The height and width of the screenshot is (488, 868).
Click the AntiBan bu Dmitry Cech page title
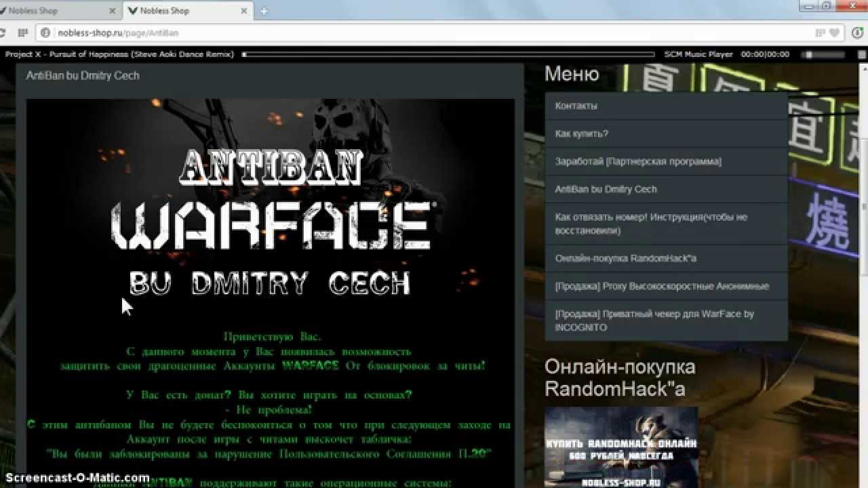tap(83, 76)
